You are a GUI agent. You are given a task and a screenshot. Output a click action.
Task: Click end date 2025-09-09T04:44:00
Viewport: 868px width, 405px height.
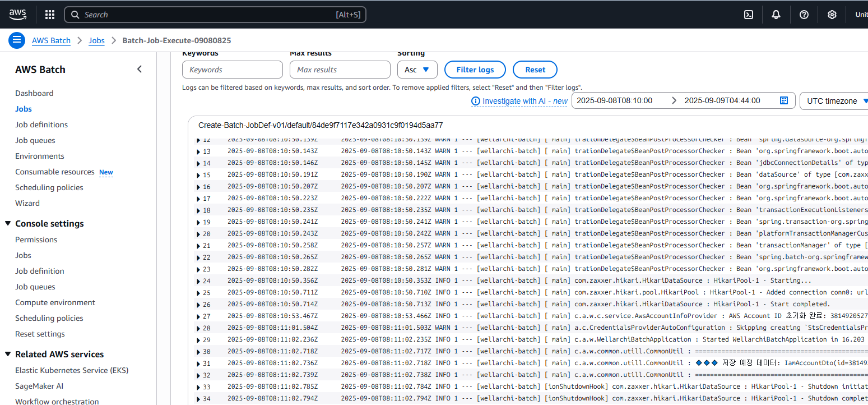pyautogui.click(x=722, y=101)
